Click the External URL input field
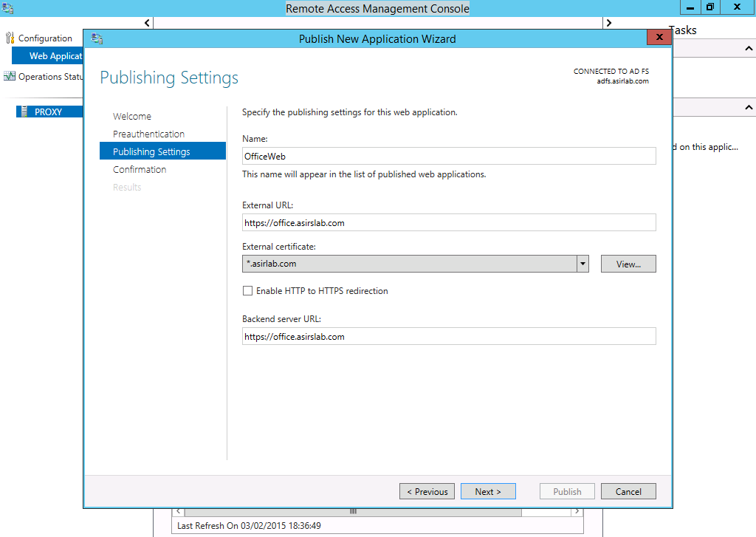The width and height of the screenshot is (756, 537). [449, 222]
